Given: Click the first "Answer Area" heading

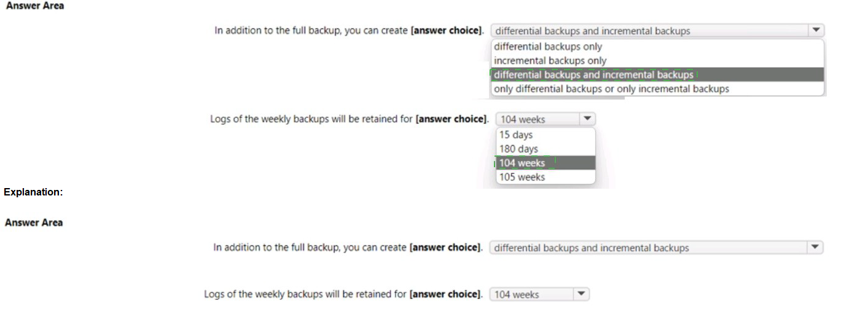Looking at the screenshot, I should 34,6.
